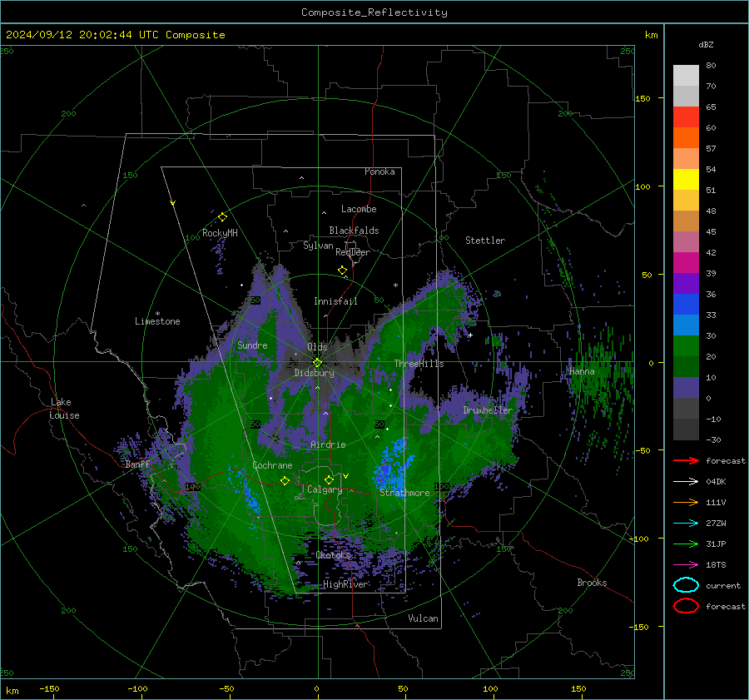Click the Vulcan town label

click(423, 618)
